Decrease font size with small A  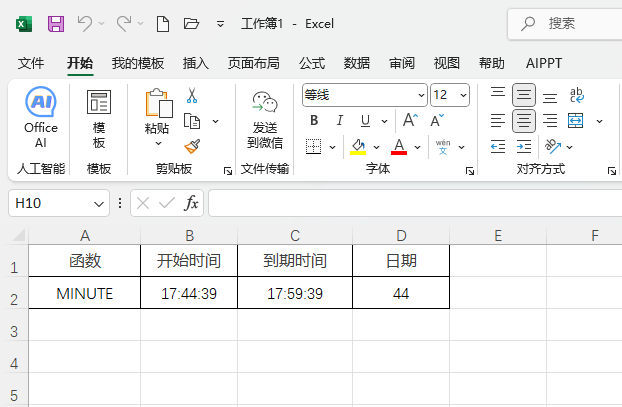coord(437,121)
